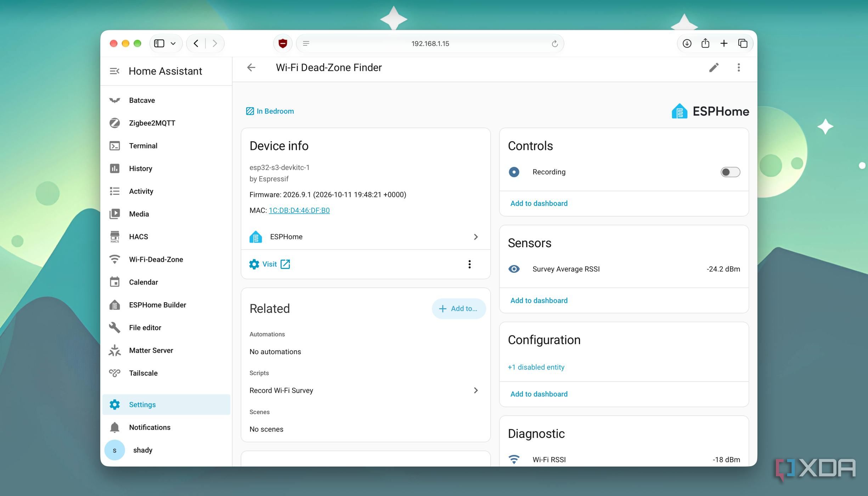
Task: Open the shady user profile
Action: [166, 450]
